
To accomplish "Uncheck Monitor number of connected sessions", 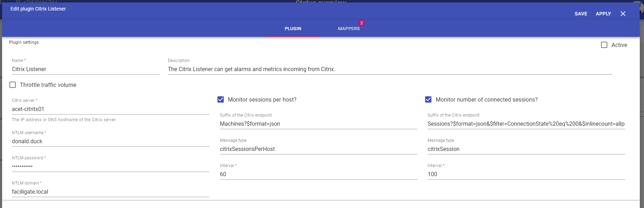I will coord(428,99).
